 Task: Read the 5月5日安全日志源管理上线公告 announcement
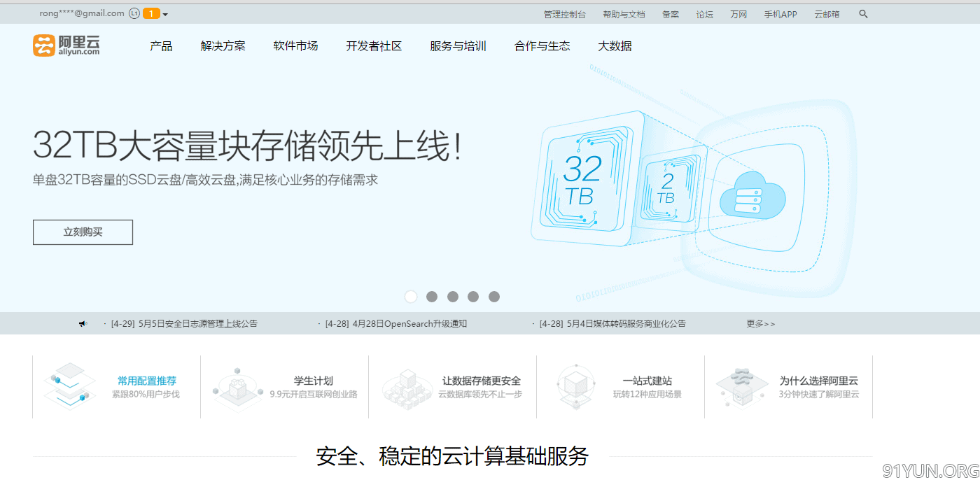coord(184,324)
